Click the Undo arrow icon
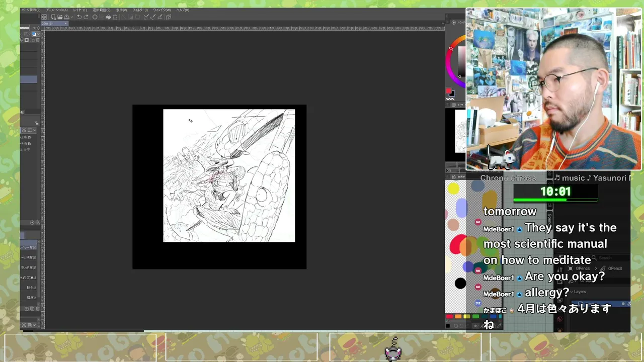Screen dimensions: 644x362 [79, 17]
